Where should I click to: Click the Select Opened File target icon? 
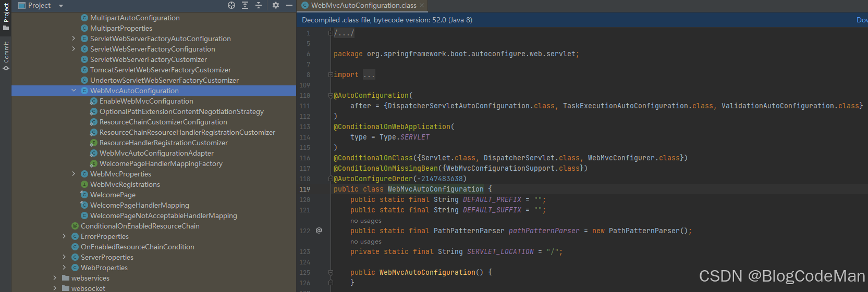pyautogui.click(x=231, y=5)
